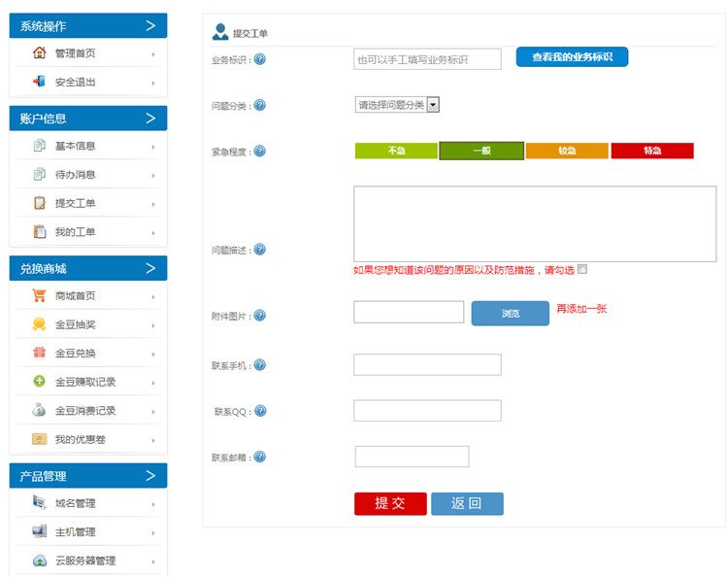Click the clipboard icon beside 我的工单

point(40,231)
